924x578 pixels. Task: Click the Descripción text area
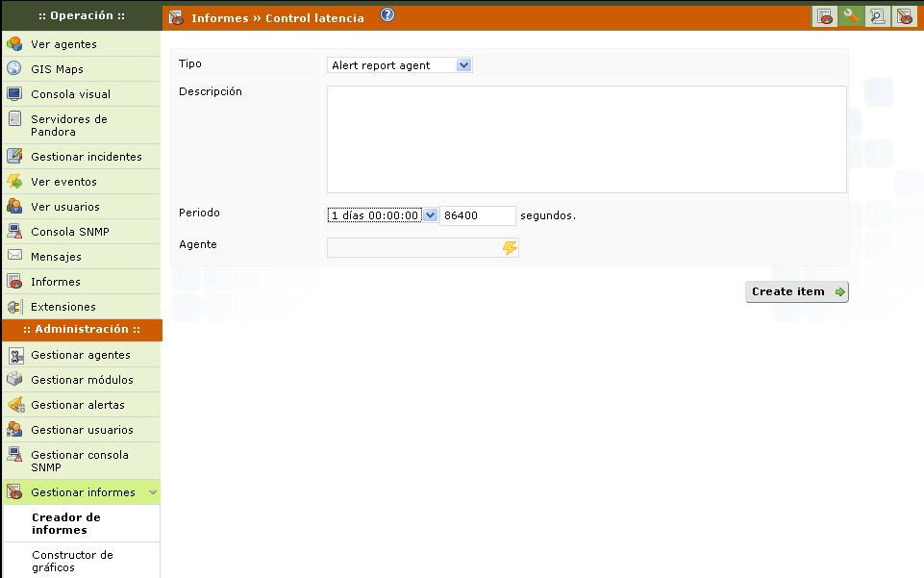pyautogui.click(x=587, y=139)
